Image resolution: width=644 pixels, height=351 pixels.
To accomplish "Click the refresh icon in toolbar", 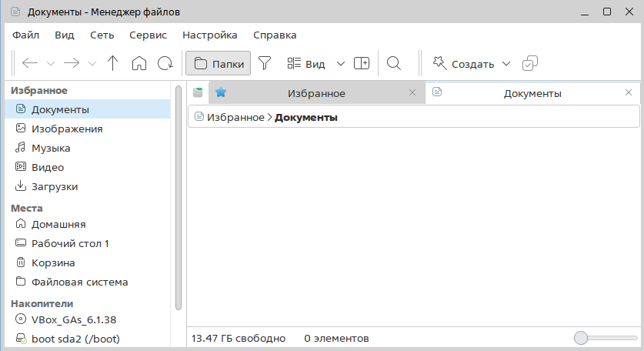I will 165,63.
